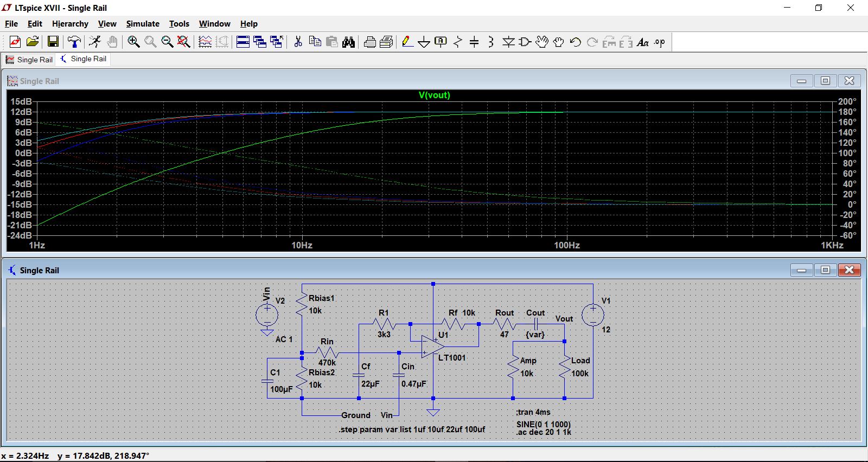The image size is (868, 462).
Task: Select the Place Resistor tool
Action: click(x=458, y=42)
